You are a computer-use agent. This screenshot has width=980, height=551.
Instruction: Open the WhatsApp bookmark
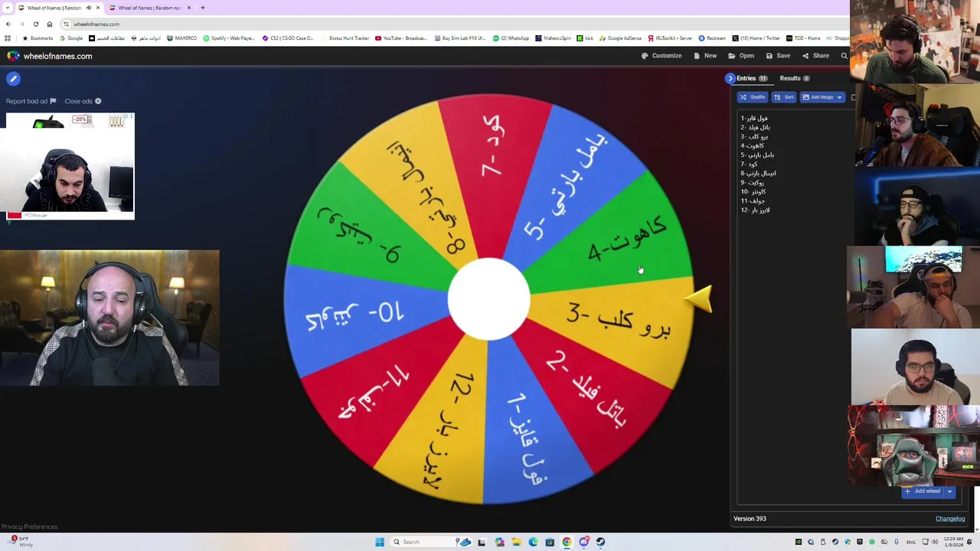511,38
